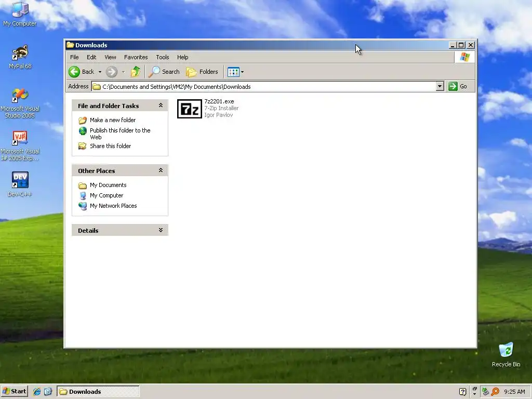Screen dimensions: 532x399
Task: Click the network tray icon
Action: coord(485,392)
